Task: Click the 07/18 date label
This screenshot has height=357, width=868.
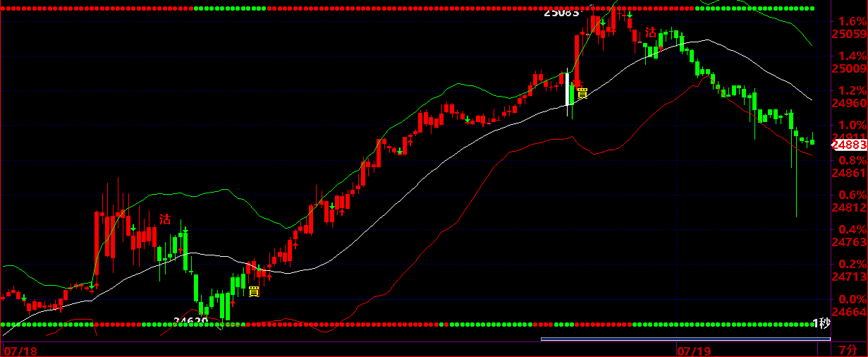Action: (19, 350)
